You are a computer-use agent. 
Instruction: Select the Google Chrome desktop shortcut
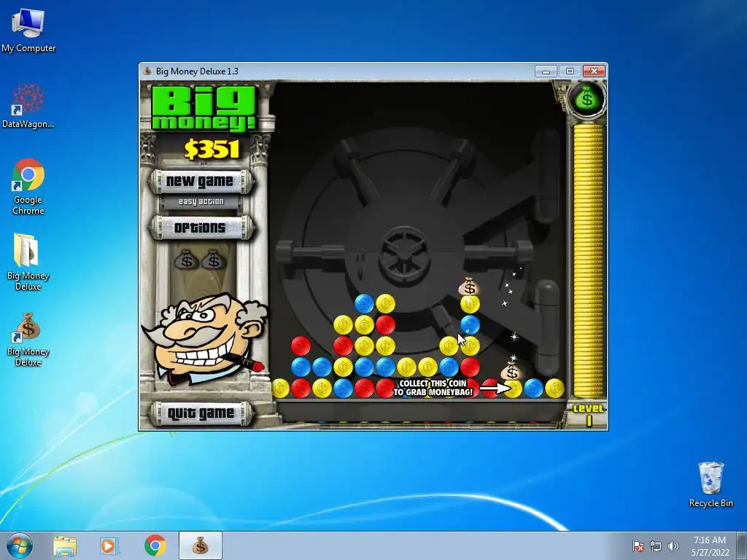click(28, 187)
